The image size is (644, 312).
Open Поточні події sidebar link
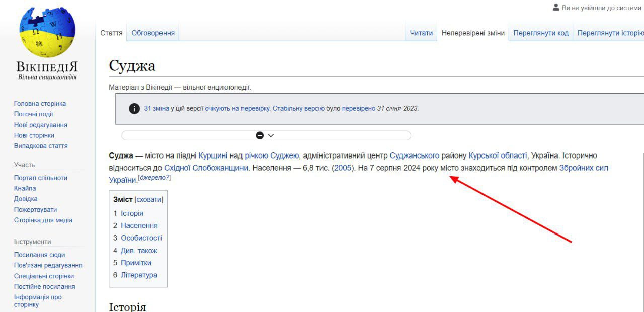33,114
